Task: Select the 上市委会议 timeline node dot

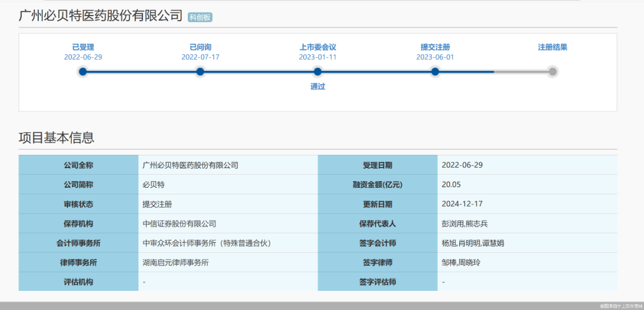Action: (317, 72)
